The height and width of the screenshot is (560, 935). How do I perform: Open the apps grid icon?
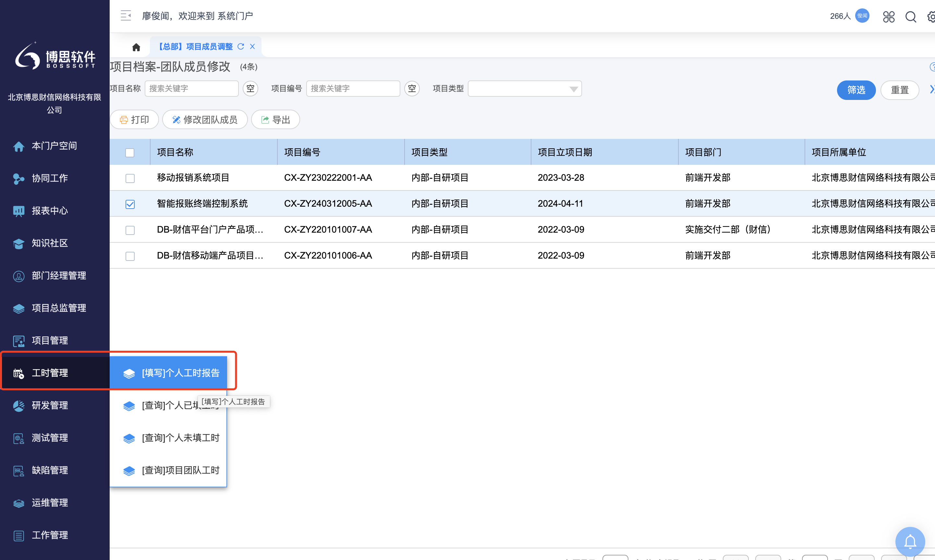click(x=889, y=17)
